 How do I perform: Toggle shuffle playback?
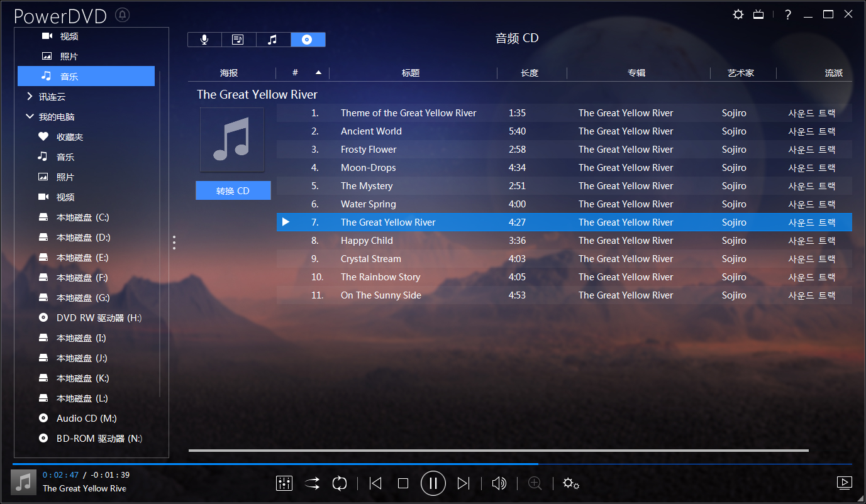[x=312, y=483]
